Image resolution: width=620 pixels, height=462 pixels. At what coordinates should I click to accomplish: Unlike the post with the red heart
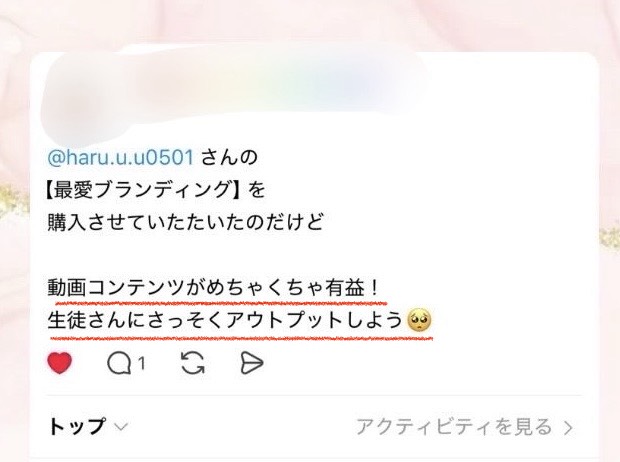[x=60, y=362]
